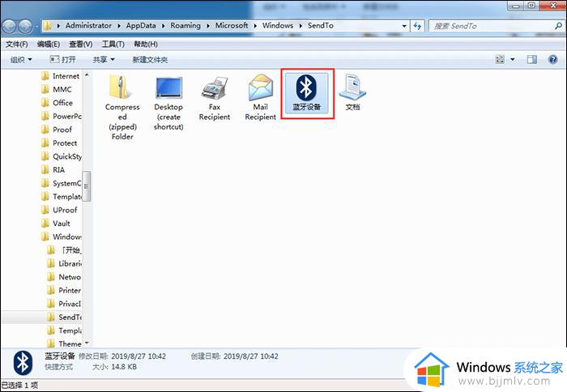Toggle the preview pane icon

pyautogui.click(x=532, y=59)
